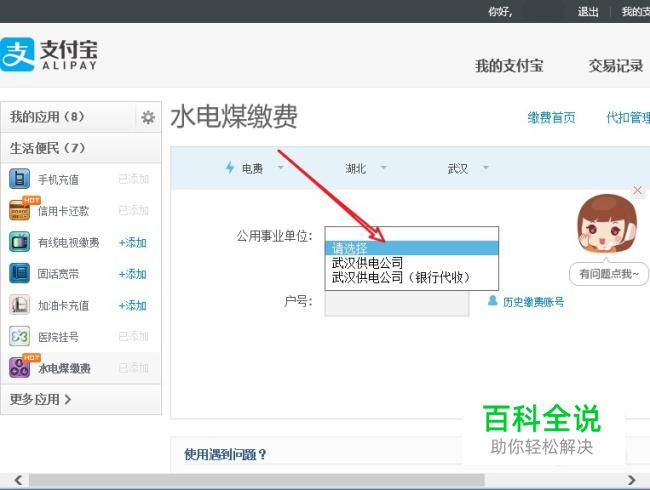
Task: Click 已添加 label beside 信用卡还款
Action: pyautogui.click(x=133, y=210)
